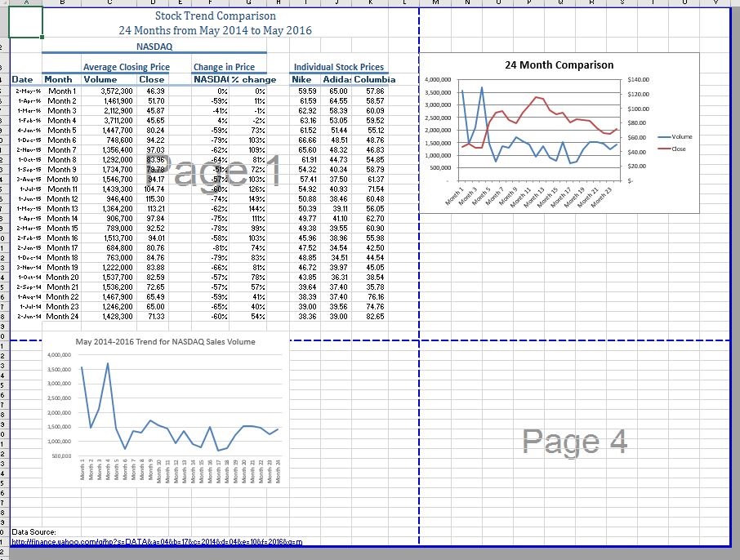Click the '24 Months from May 2014 to May 2016' subtitle
Image resolution: width=740 pixels, height=560 pixels.
pyautogui.click(x=215, y=31)
